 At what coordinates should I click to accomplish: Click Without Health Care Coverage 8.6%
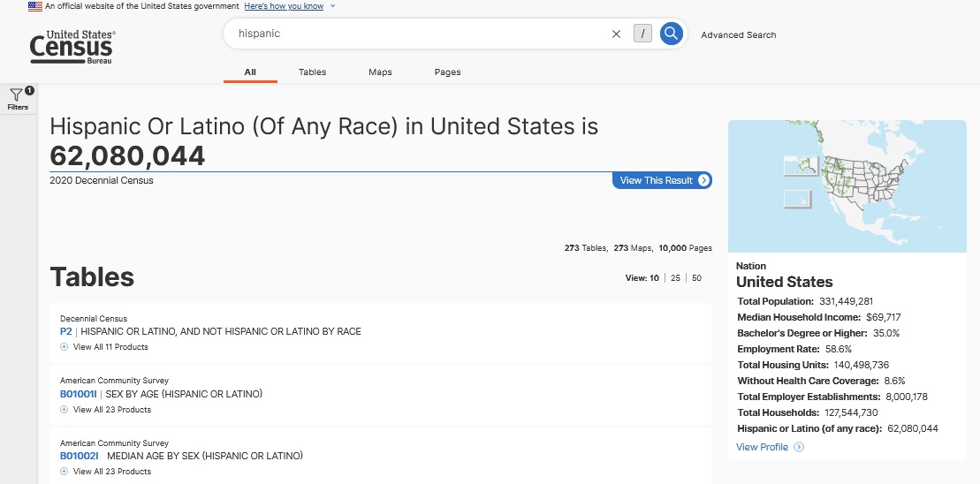pyautogui.click(x=821, y=381)
